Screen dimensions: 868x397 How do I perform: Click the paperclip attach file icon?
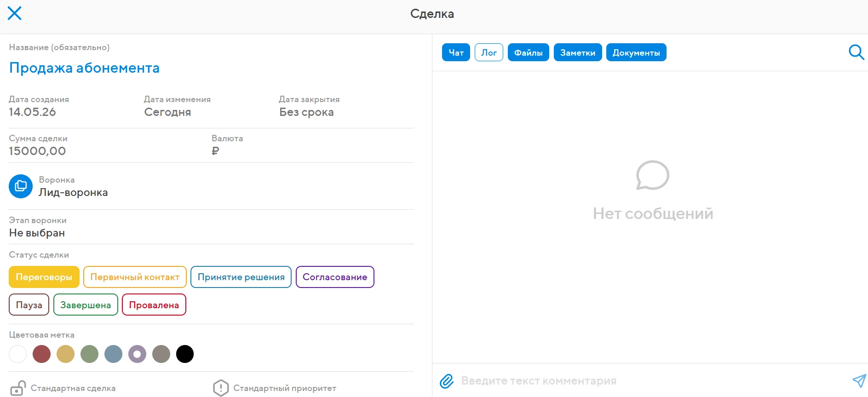[x=447, y=381]
